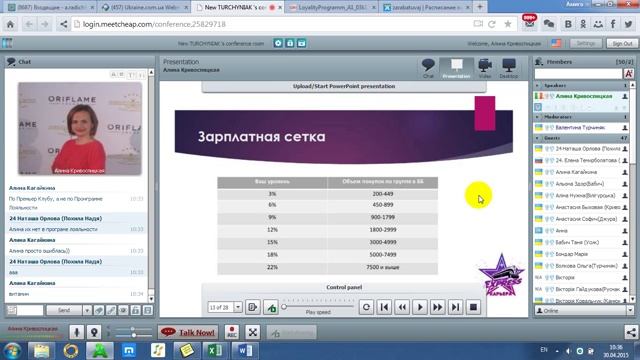This screenshot has width=640, height=360.
Task: Click the layout icon at top-left of app
Action: point(7,42)
